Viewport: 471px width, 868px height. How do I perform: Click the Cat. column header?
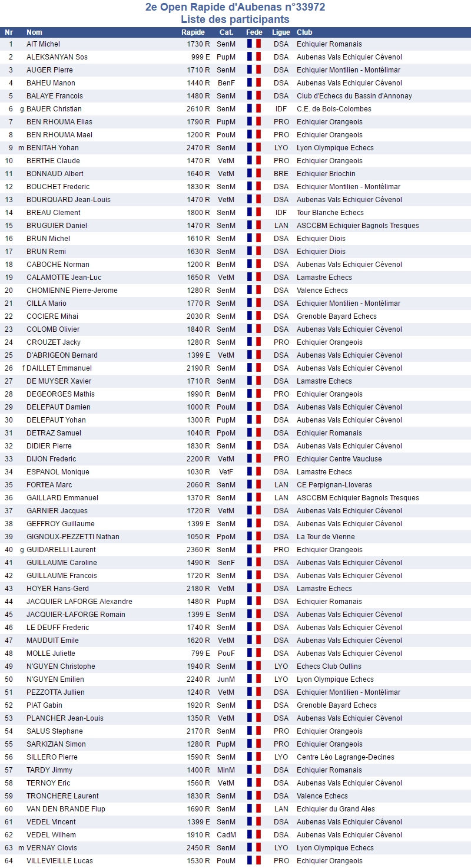(x=226, y=32)
